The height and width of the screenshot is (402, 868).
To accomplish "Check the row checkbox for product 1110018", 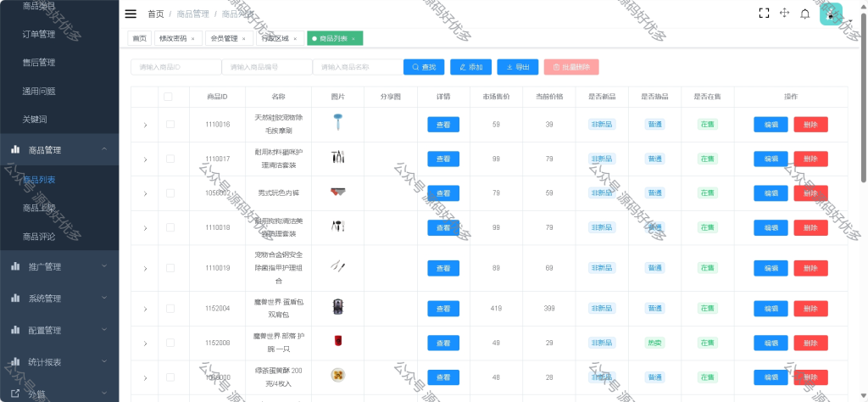I will point(170,227).
